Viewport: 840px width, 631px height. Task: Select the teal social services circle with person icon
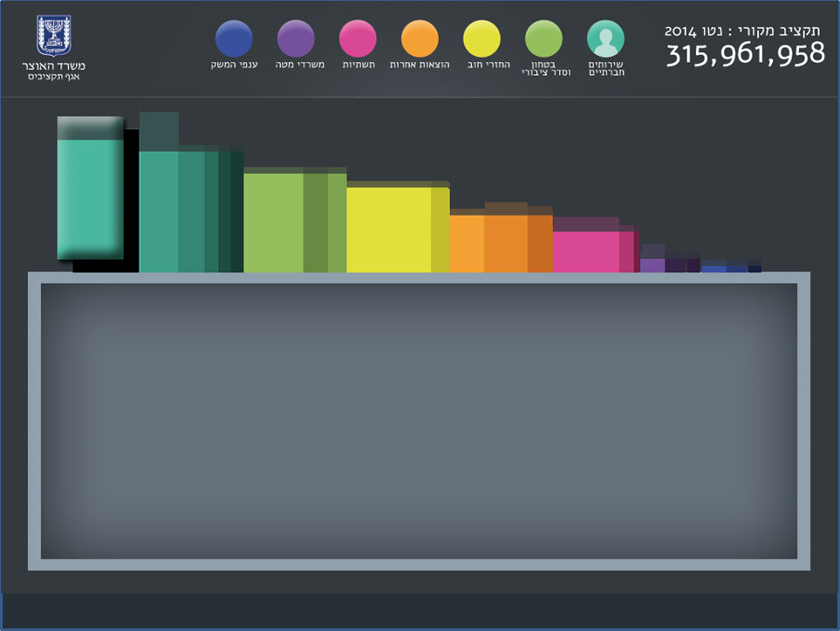(x=605, y=38)
